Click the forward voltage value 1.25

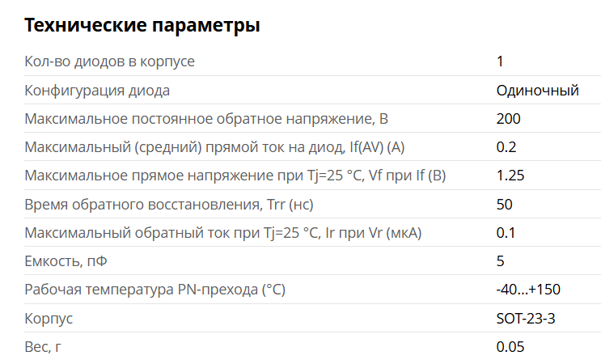510,176
